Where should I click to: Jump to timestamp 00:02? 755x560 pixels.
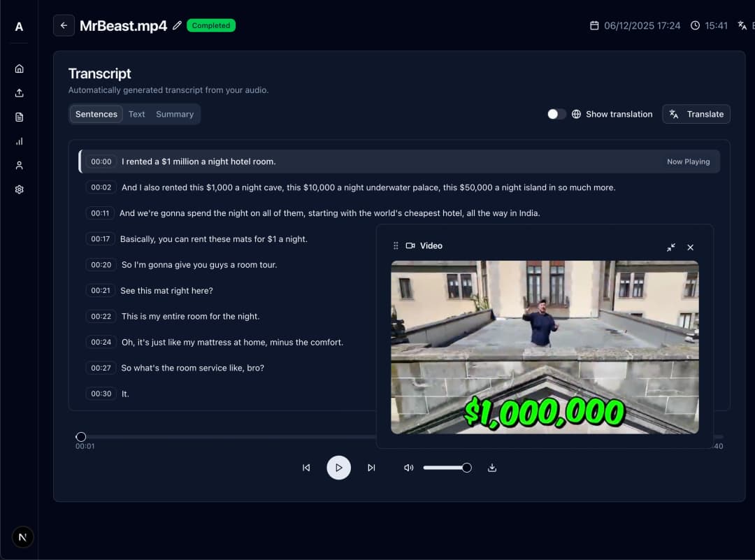(101, 187)
